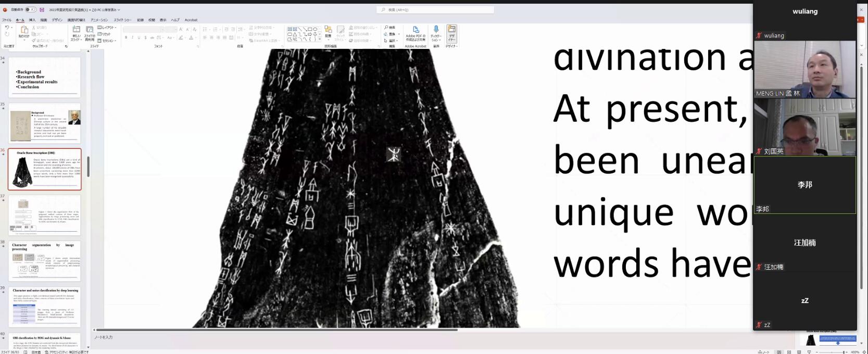Open the 校閲 (Review) tab
Viewport: 868px width, 354px height.
pos(152,20)
